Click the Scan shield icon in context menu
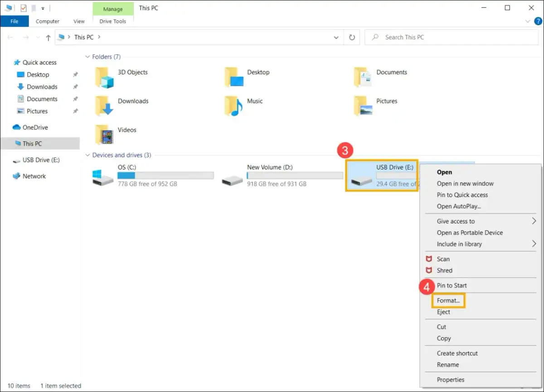 tap(430, 259)
